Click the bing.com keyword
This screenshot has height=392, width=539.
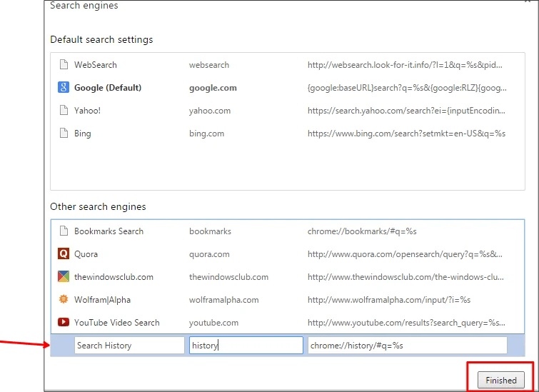(206, 134)
